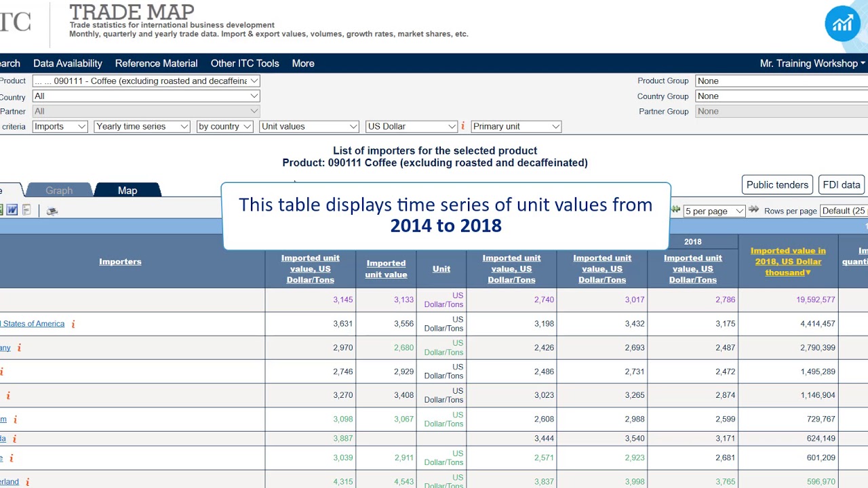Switch to the Map tab
868x488 pixels.
click(127, 190)
